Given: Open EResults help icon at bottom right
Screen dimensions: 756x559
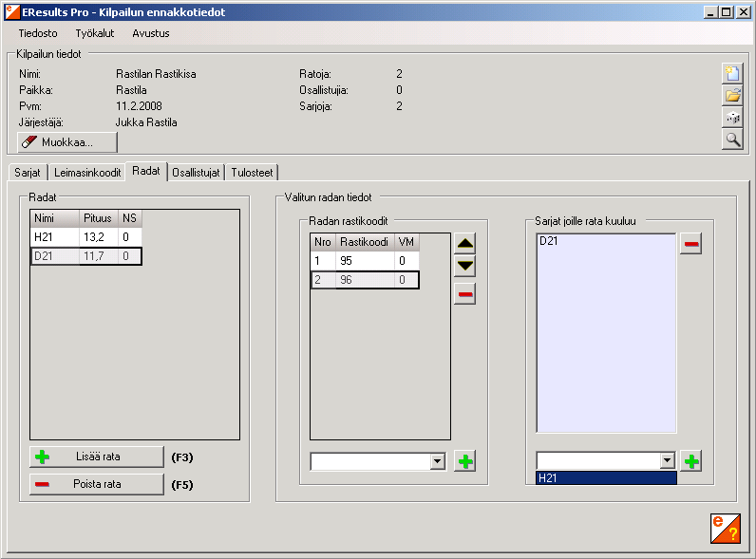Looking at the screenshot, I should point(726,529).
